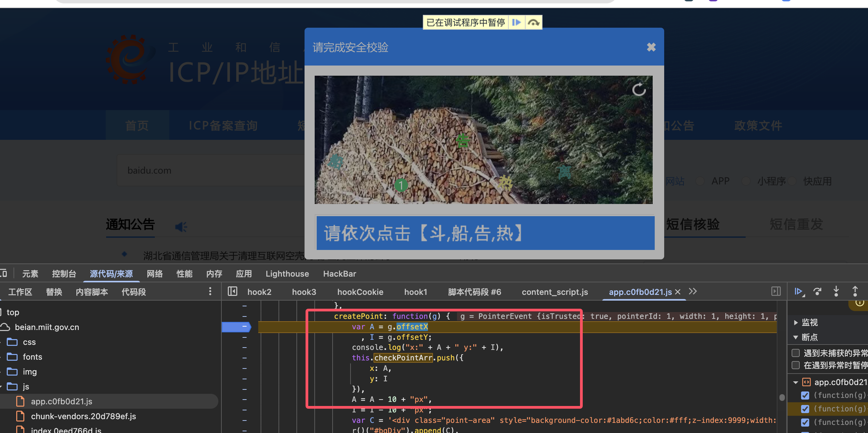The width and height of the screenshot is (868, 433).
Task: Show more source tabs chevron
Action: click(693, 291)
